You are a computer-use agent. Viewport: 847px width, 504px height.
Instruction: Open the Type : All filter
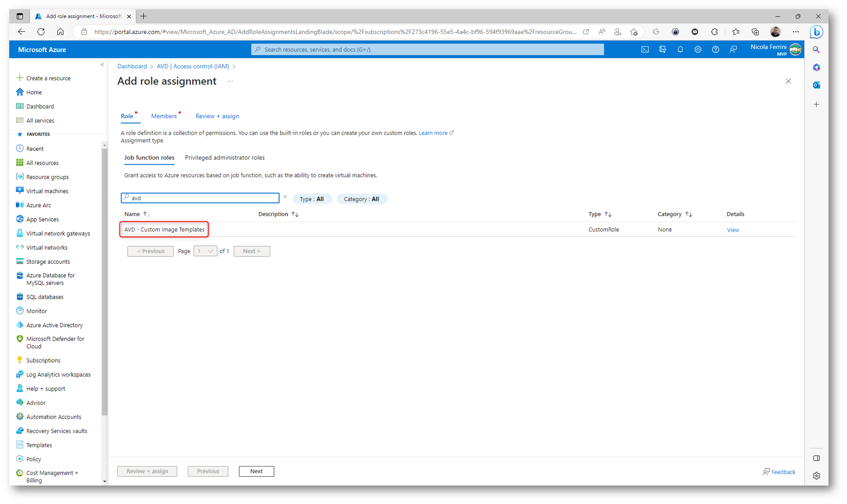312,199
